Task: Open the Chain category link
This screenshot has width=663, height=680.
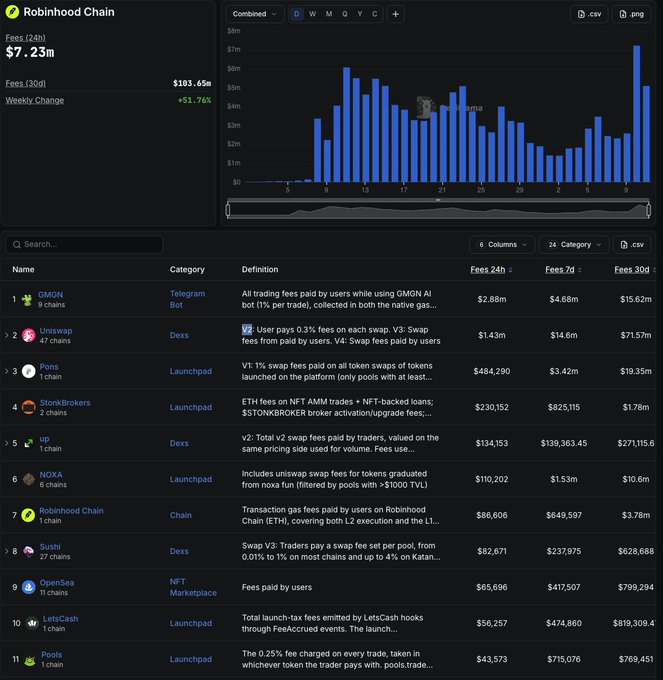Action: tap(180, 515)
